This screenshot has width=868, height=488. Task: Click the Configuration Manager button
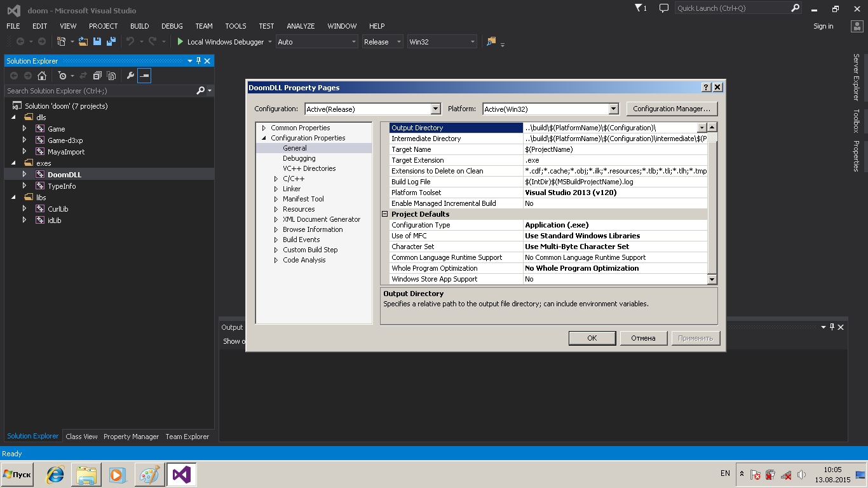pos(672,109)
